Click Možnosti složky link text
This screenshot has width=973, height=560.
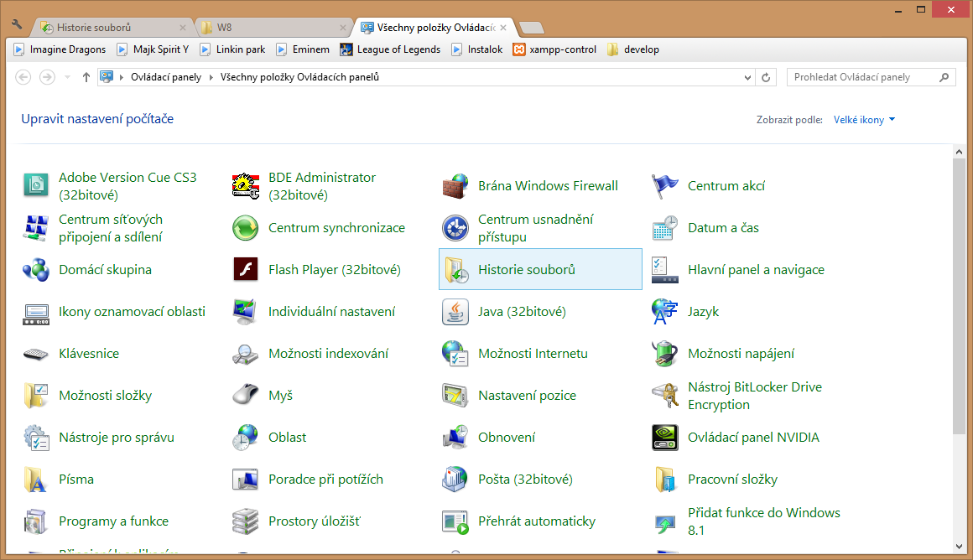point(105,396)
